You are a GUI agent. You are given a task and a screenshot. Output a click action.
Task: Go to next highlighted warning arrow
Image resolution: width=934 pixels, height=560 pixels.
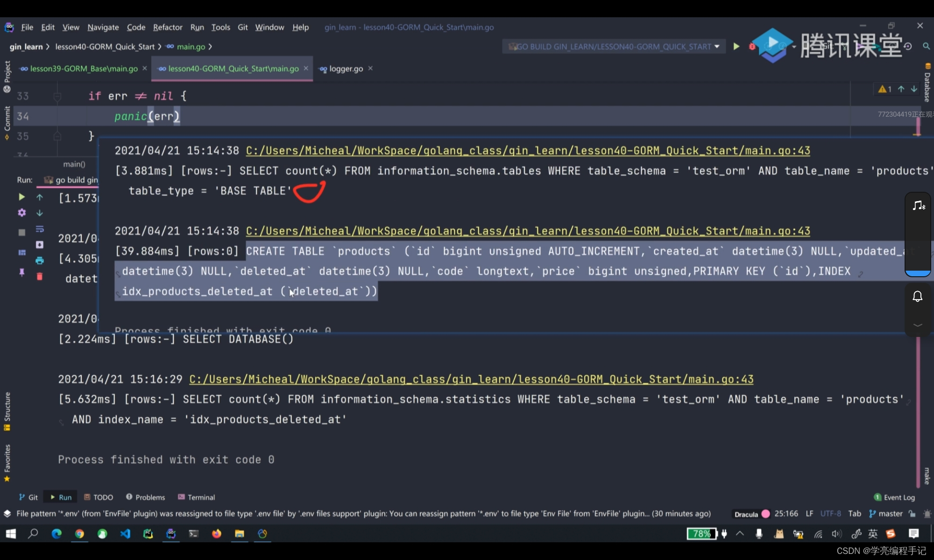point(914,89)
